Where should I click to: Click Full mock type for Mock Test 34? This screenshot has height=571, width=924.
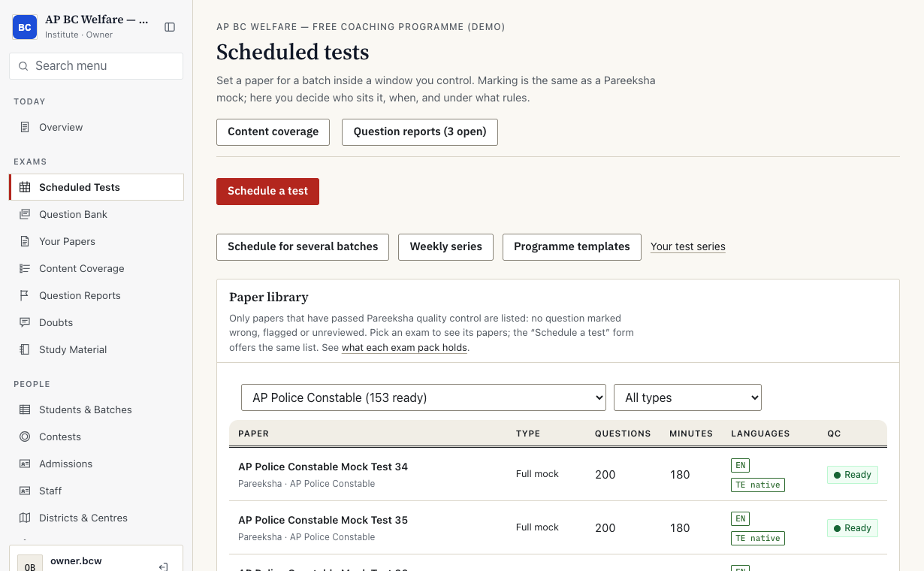537,474
